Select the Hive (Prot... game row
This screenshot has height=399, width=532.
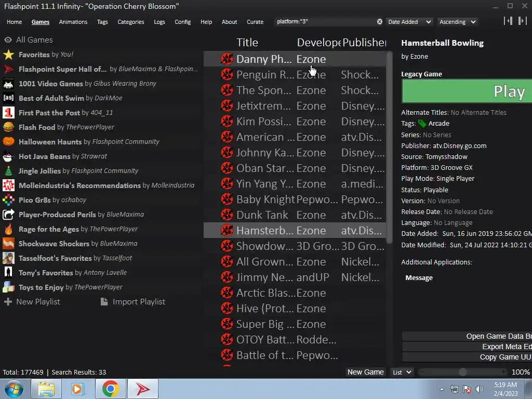coord(295,309)
